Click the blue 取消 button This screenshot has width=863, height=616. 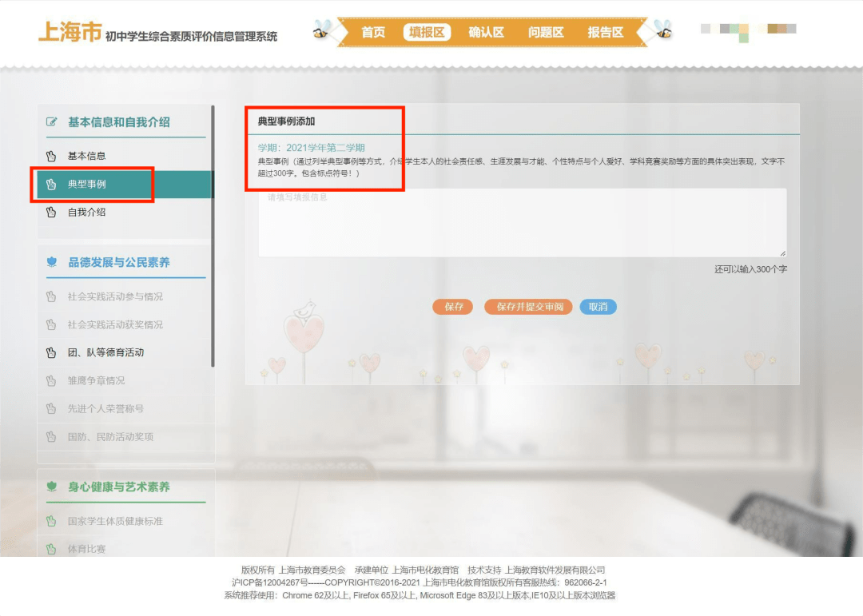598,307
